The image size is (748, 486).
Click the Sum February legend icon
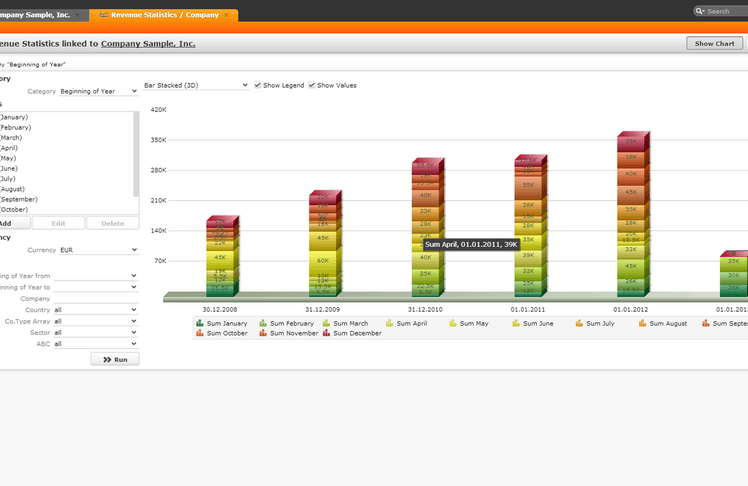(263, 324)
